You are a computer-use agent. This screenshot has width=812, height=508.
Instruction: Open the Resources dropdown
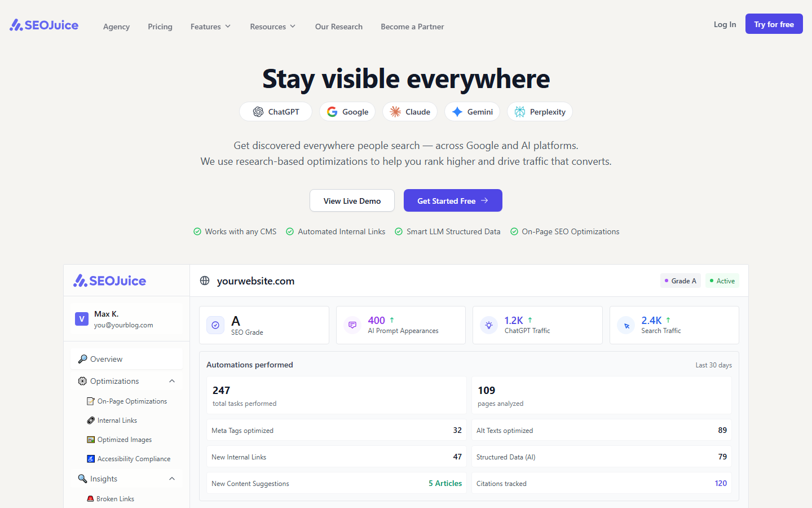tap(272, 27)
